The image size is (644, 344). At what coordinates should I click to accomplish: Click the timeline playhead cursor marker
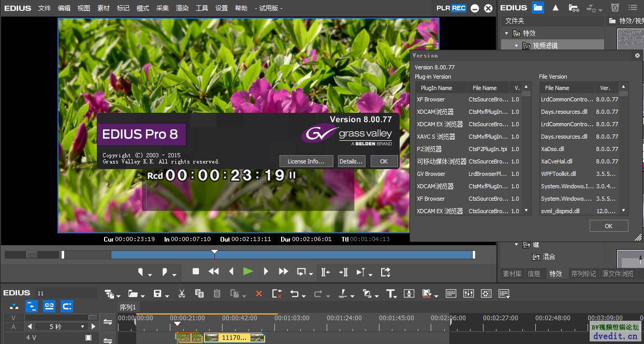pos(177,324)
